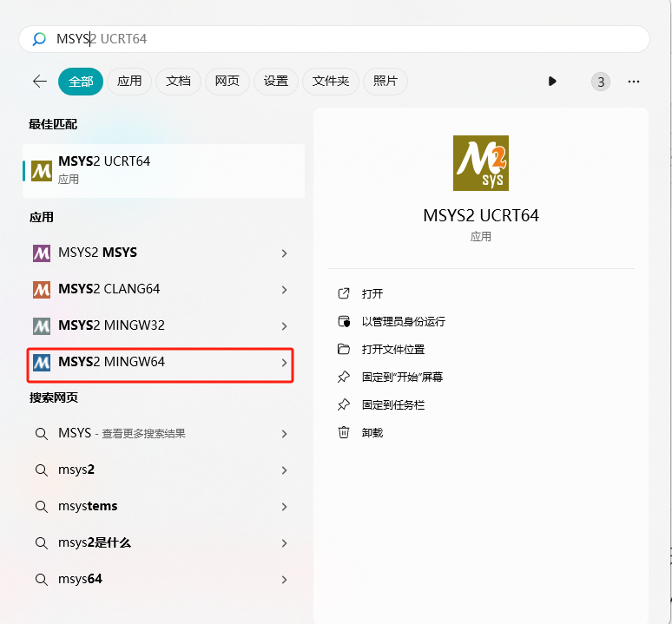Click search icon beside msystems suggestion
672x624 pixels.
pyautogui.click(x=41, y=507)
